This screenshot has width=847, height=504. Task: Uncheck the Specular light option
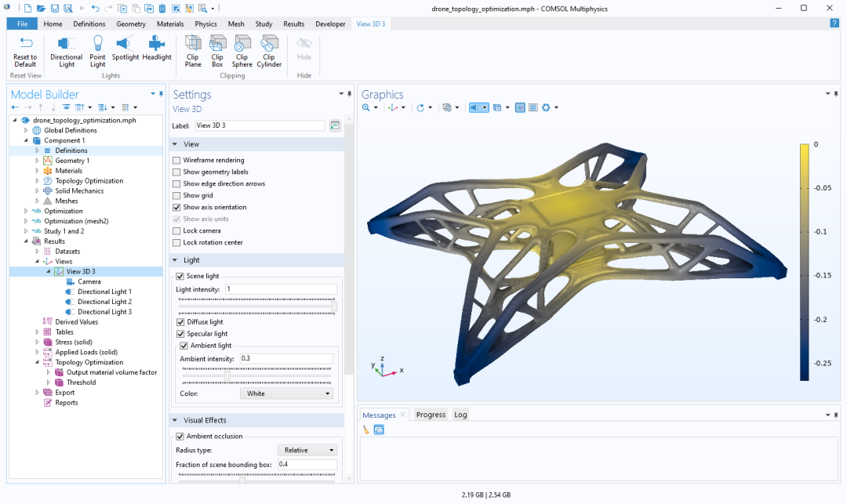point(180,334)
